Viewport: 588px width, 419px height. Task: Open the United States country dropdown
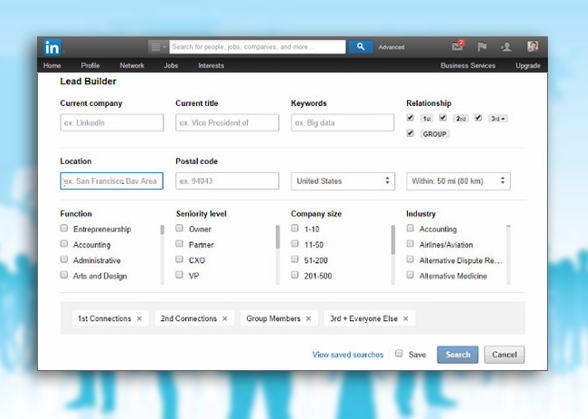(343, 181)
